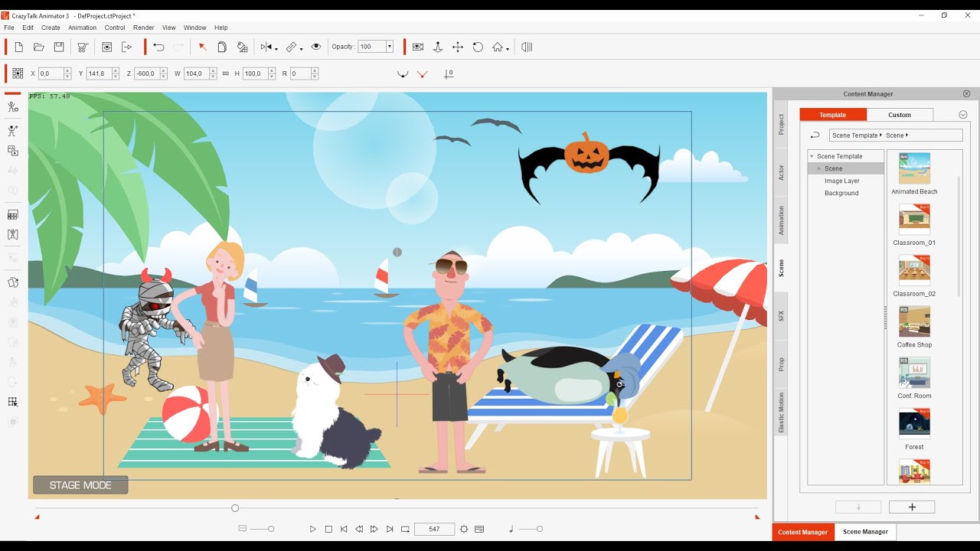
Task: Select Image Layer in the tree
Action: pos(842,181)
